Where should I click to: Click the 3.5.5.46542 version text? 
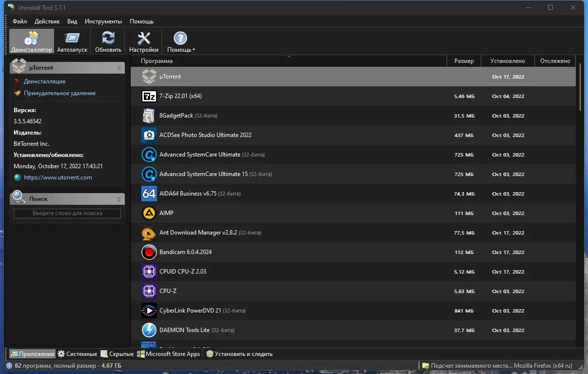(28, 121)
